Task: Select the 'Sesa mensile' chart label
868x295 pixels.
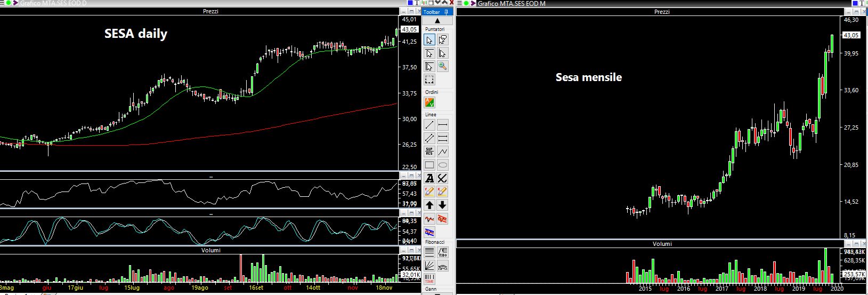Action: 589,77
